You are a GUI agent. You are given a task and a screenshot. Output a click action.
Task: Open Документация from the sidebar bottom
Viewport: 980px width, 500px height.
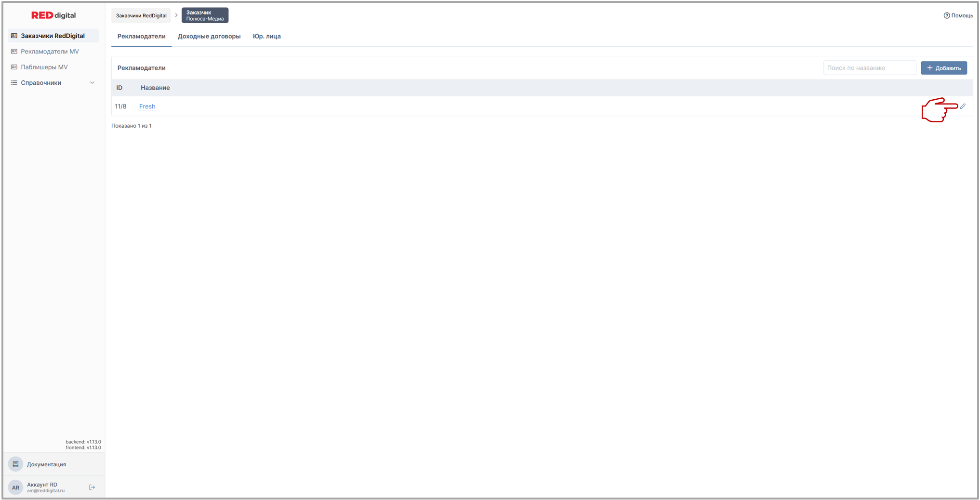(x=46, y=464)
